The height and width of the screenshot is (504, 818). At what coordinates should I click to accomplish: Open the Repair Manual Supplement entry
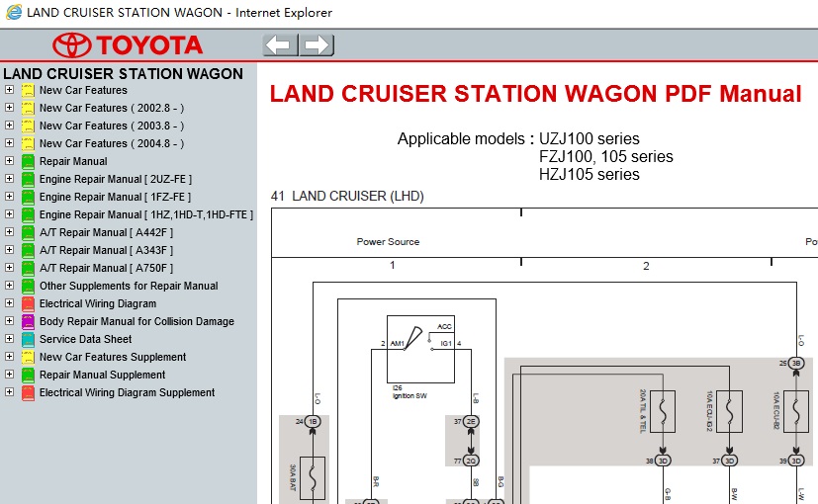pos(102,375)
